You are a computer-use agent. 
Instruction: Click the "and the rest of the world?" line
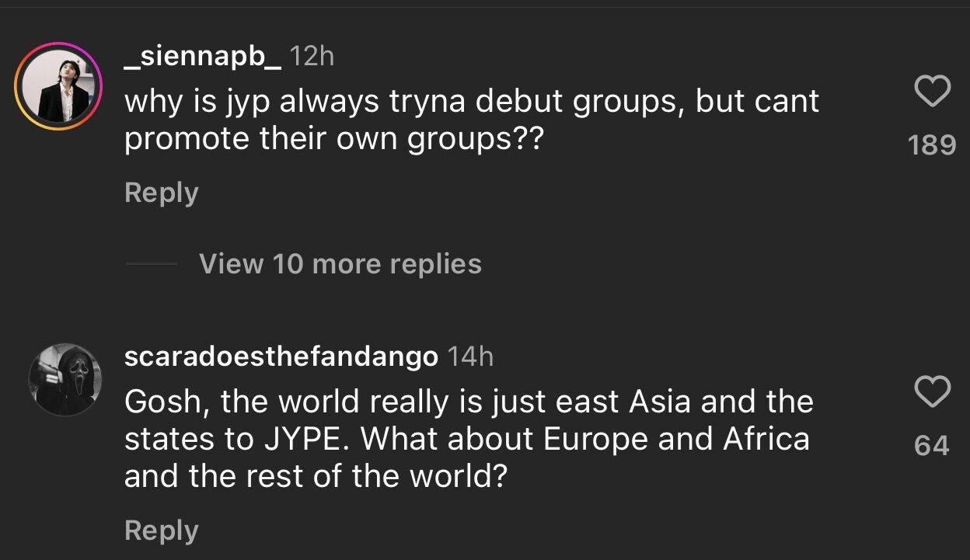[316, 476]
